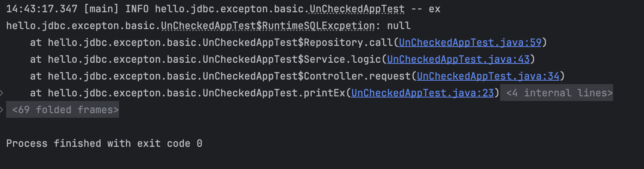Click the Controller.request stack frame text
This screenshot has width=644, height=169.
click(357, 76)
